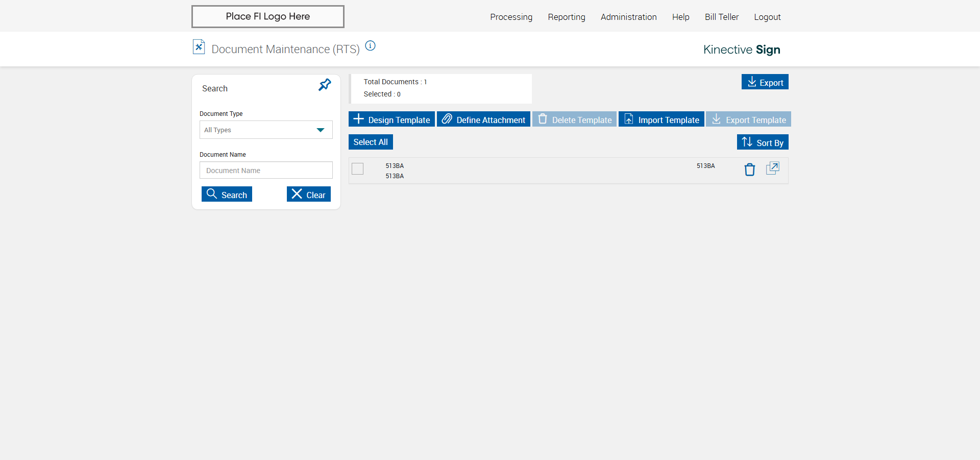Image resolution: width=980 pixels, height=460 pixels.
Task: Click the right-side 513BA value in the row
Action: pyautogui.click(x=705, y=166)
